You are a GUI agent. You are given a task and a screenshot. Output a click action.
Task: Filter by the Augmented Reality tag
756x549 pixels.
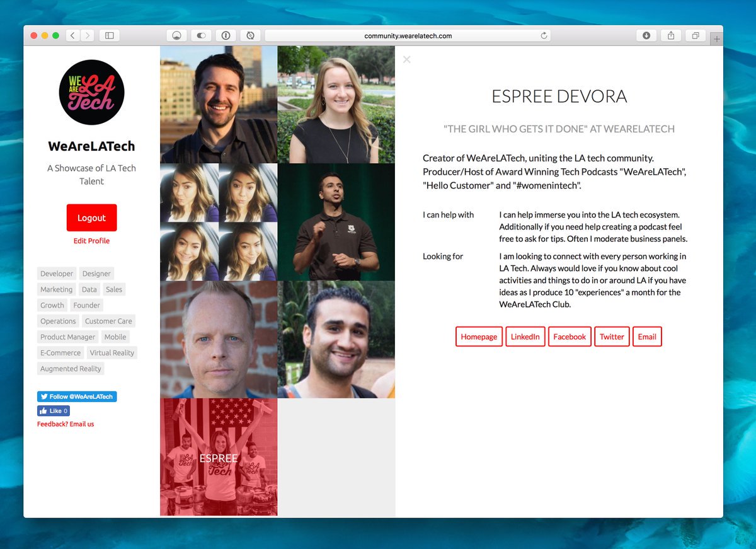71,368
